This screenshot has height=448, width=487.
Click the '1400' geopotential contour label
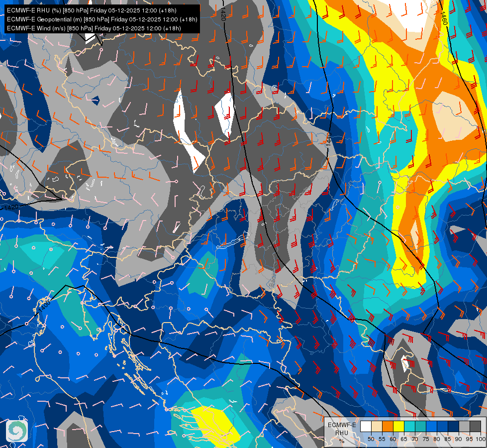click(x=44, y=306)
